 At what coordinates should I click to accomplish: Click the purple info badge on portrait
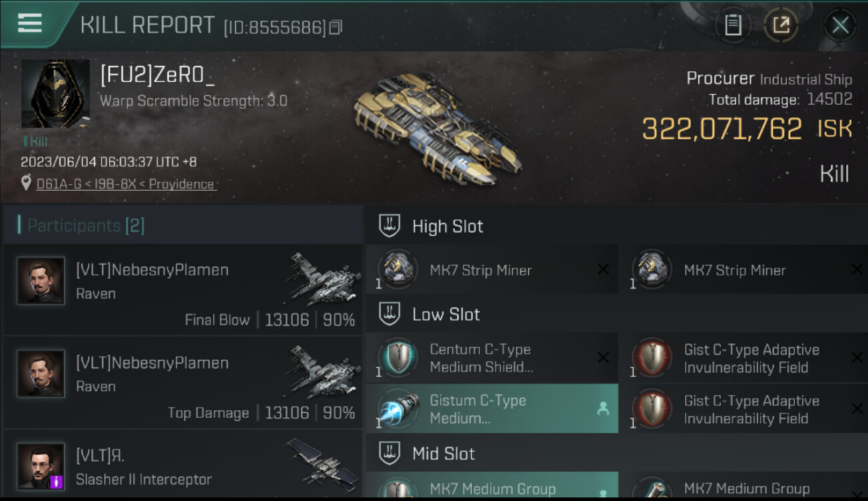coord(57,481)
